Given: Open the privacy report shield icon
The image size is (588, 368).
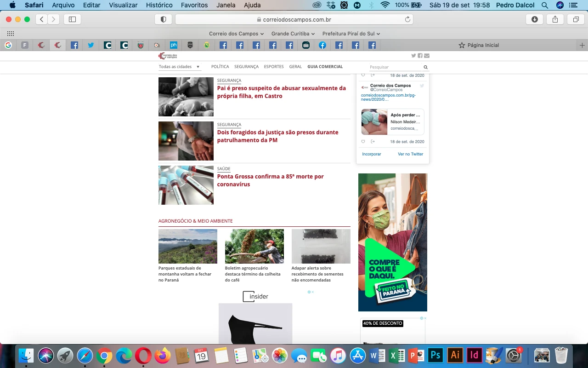Looking at the screenshot, I should click(x=163, y=19).
